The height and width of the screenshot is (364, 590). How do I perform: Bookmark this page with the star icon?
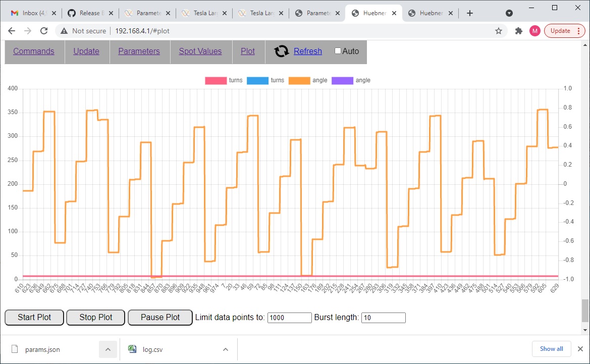point(499,31)
